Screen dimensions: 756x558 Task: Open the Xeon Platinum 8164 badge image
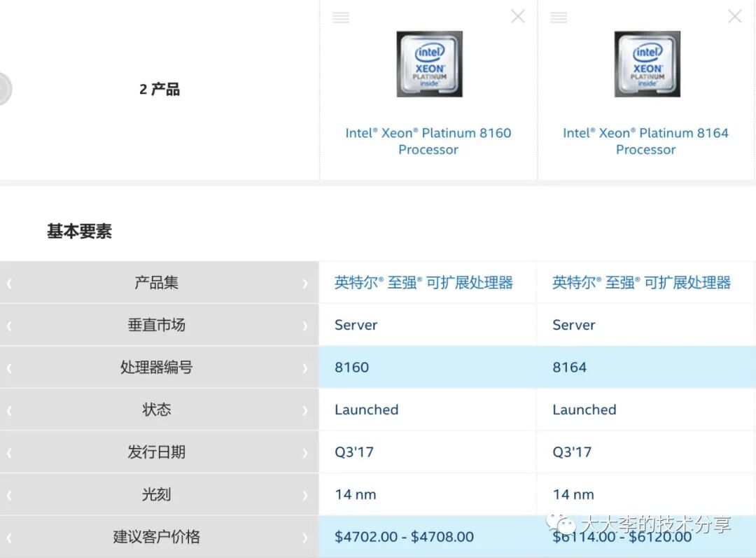(x=647, y=64)
